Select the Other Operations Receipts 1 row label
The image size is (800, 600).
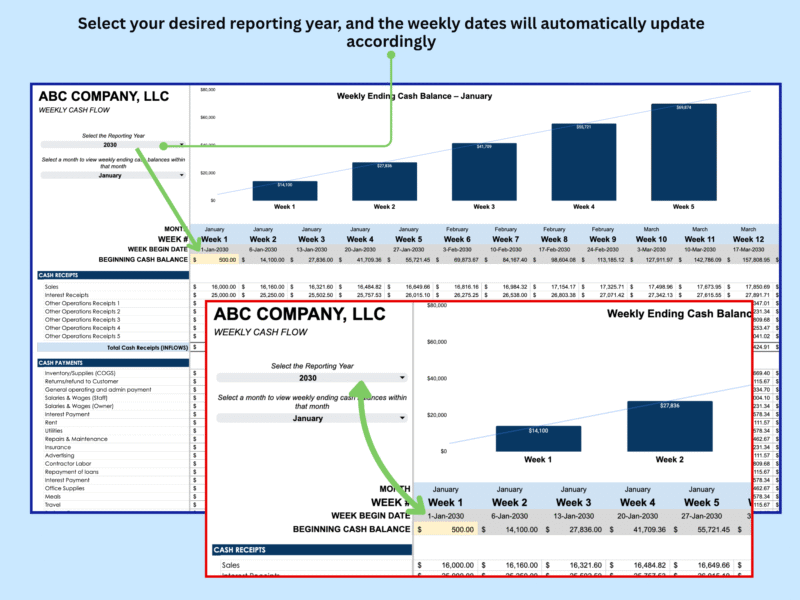coord(82,303)
